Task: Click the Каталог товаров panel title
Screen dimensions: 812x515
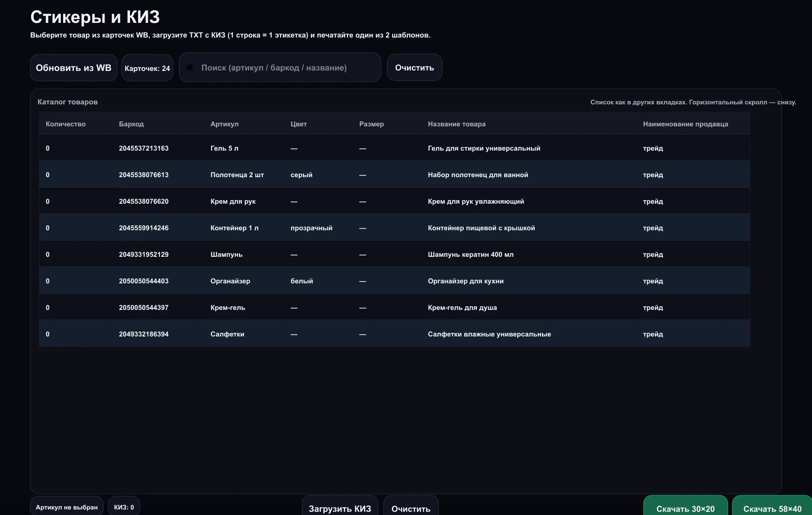Action: (x=68, y=102)
